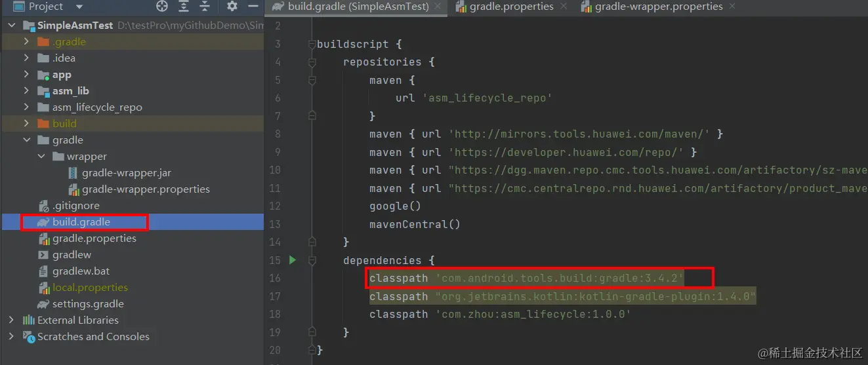
Task: Click the wrapper folder icon
Action: pos(58,157)
